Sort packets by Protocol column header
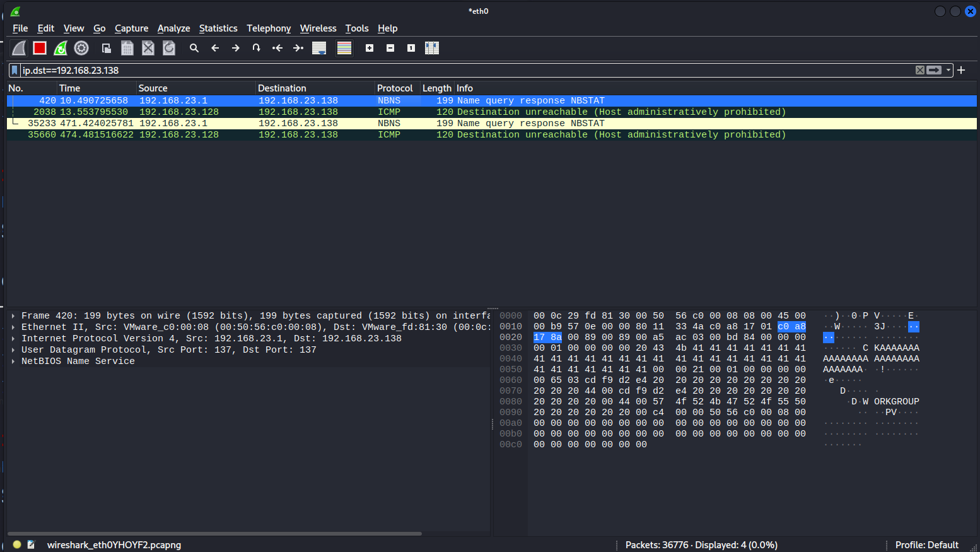 [x=397, y=88]
